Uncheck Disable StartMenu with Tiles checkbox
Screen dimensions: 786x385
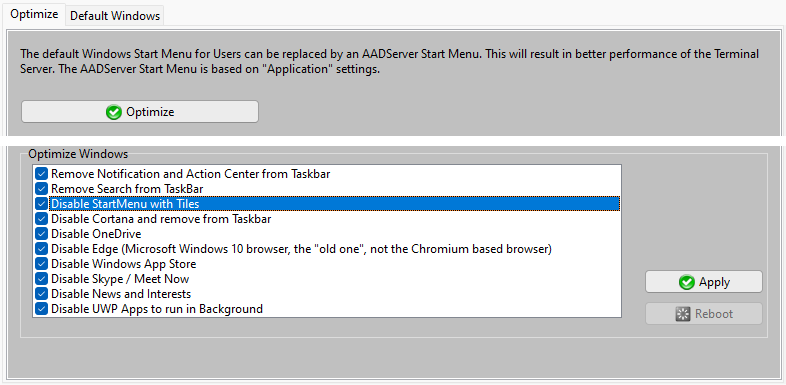click(x=42, y=204)
